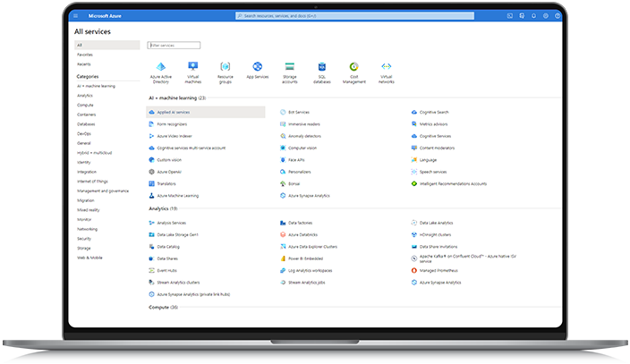Open Cloud Shell from the top bar
This screenshot has width=630, height=364.
[x=510, y=16]
